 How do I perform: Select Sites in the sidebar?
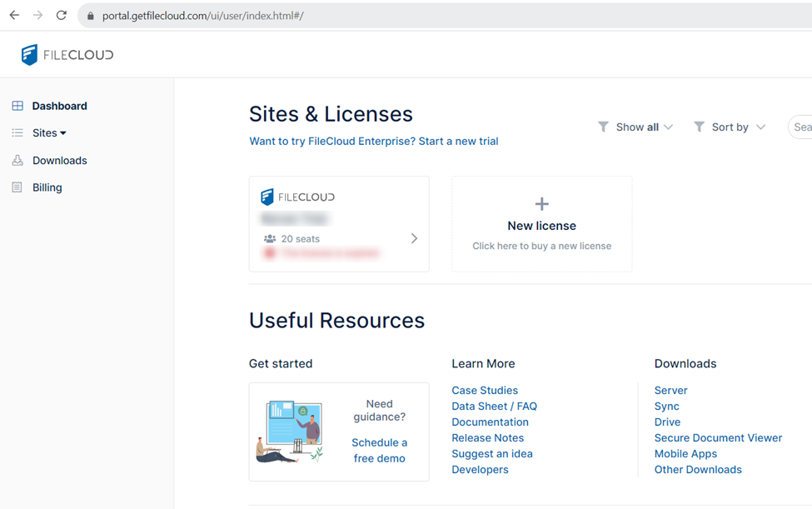(x=44, y=133)
